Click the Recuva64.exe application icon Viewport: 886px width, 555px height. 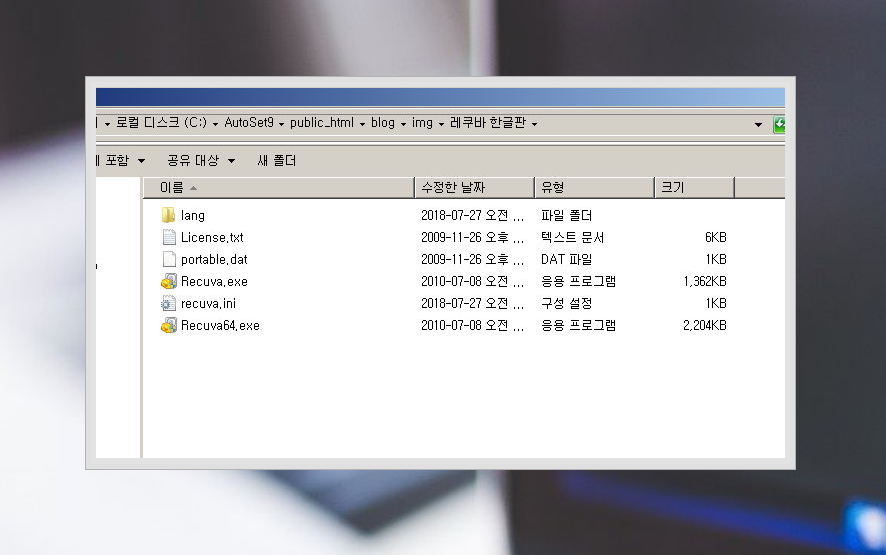click(x=168, y=325)
